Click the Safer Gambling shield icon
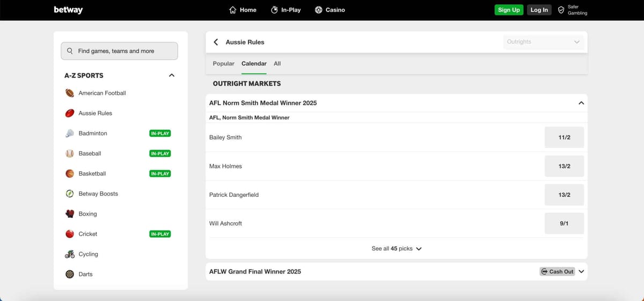644x301 pixels. [x=561, y=10]
